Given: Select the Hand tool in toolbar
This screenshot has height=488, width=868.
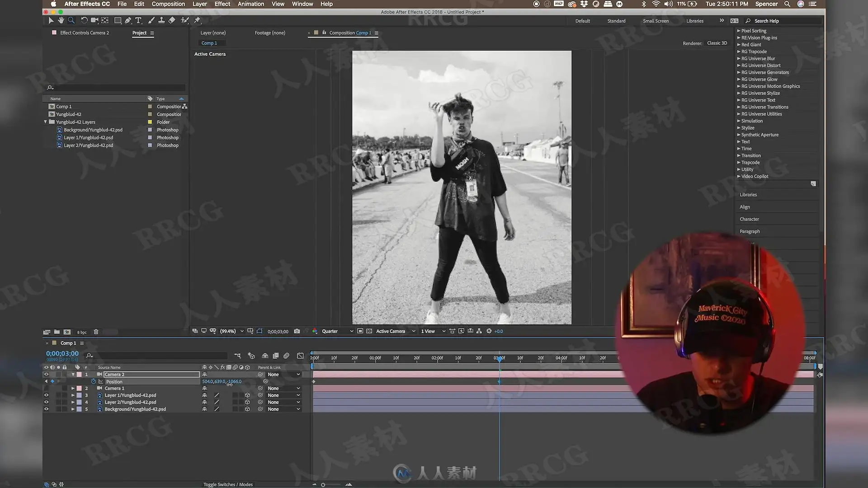Looking at the screenshot, I should coord(61,20).
